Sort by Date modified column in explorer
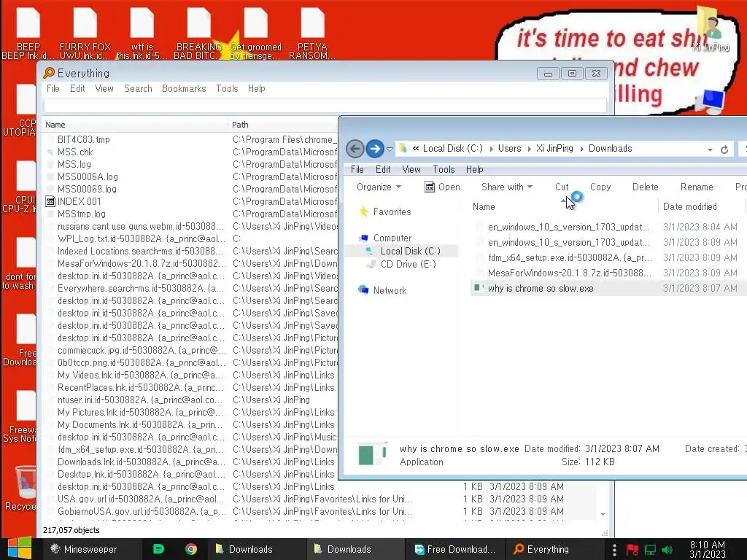Viewport: 747px width, 560px height. point(689,206)
